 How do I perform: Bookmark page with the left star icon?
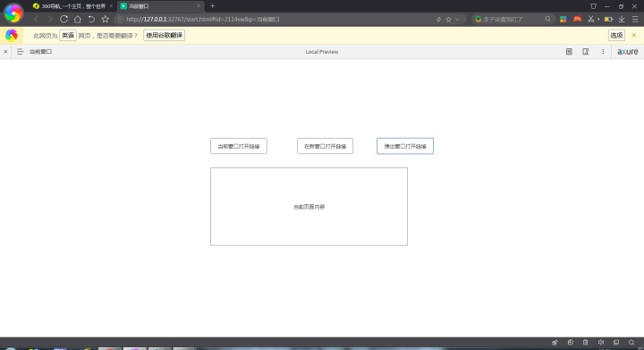pos(106,20)
